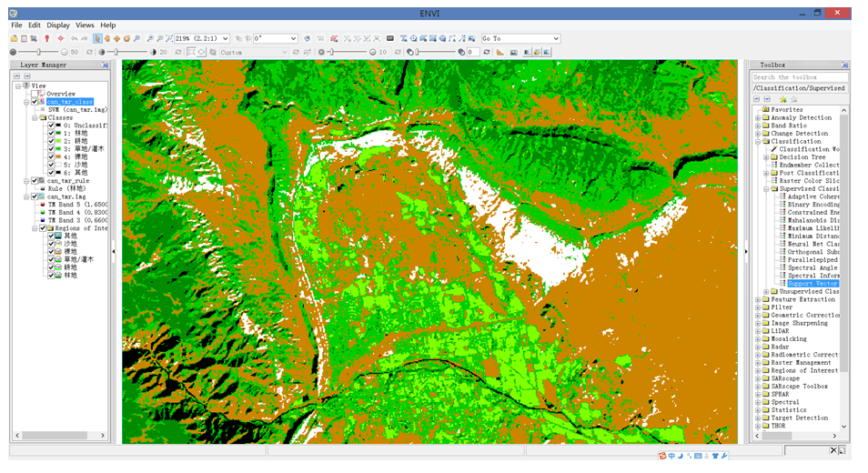Hide the can_tar_rule layer checkbox
This screenshot has height=473, width=868.
(x=35, y=181)
